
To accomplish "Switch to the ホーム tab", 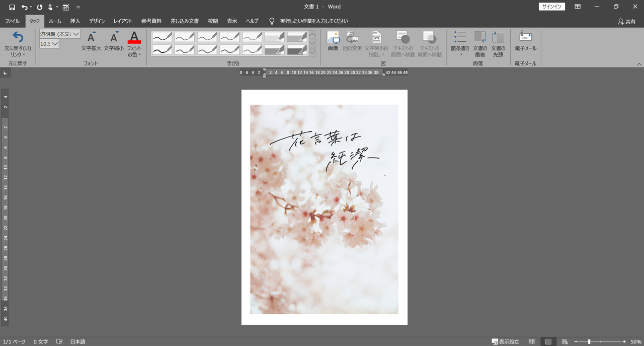I will pyautogui.click(x=55, y=21).
